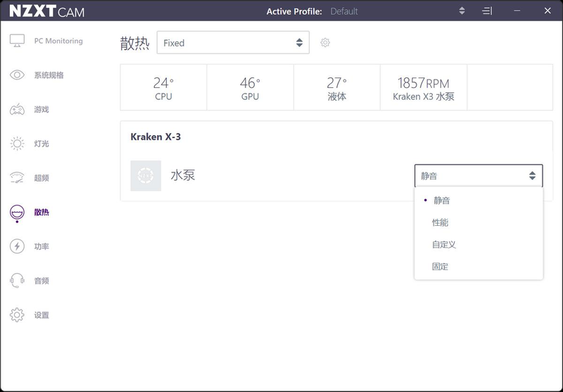Image resolution: width=563 pixels, height=392 pixels.
Task: Click the 水泵 pump icon thumbnail
Action: click(x=146, y=176)
